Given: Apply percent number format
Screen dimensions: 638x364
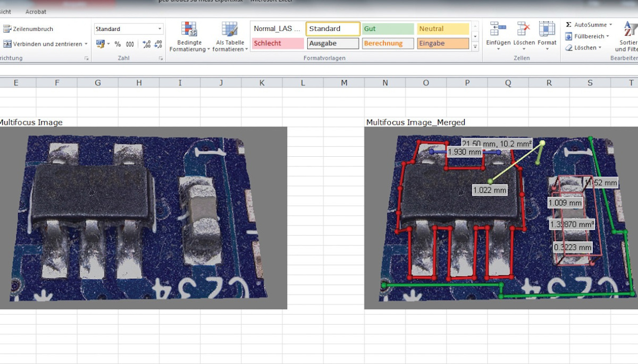Looking at the screenshot, I should point(117,45).
